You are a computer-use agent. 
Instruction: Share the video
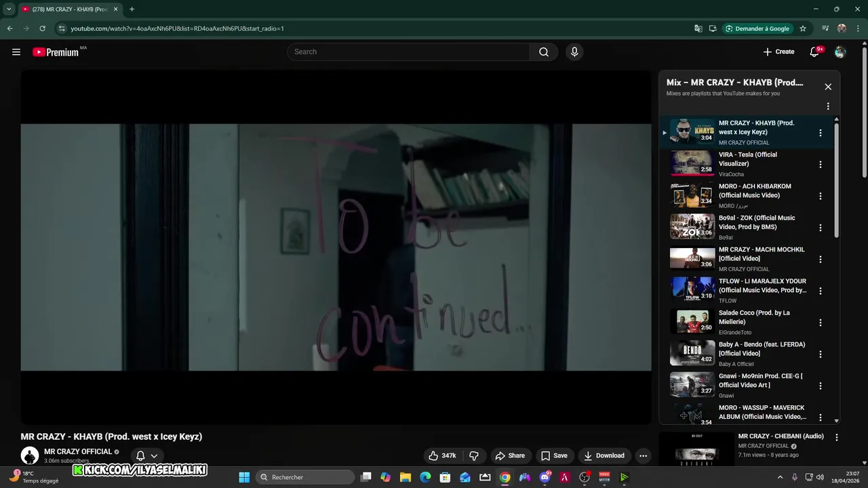(510, 455)
